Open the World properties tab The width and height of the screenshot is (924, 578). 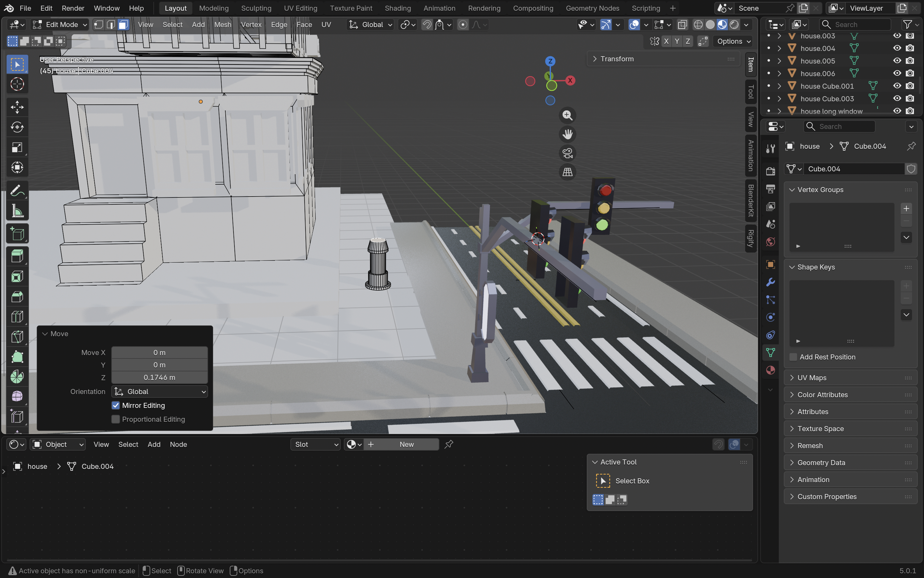coord(770,242)
